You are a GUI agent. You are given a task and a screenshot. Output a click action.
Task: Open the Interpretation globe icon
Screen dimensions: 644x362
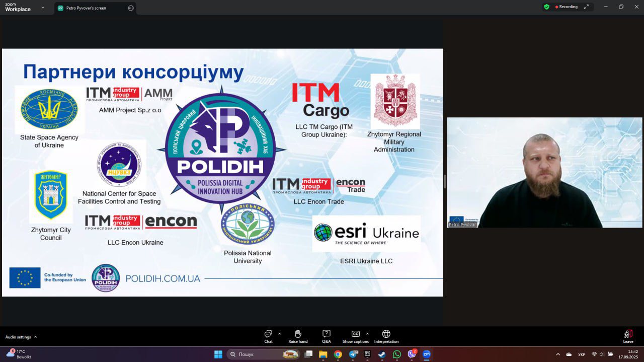[x=386, y=336]
